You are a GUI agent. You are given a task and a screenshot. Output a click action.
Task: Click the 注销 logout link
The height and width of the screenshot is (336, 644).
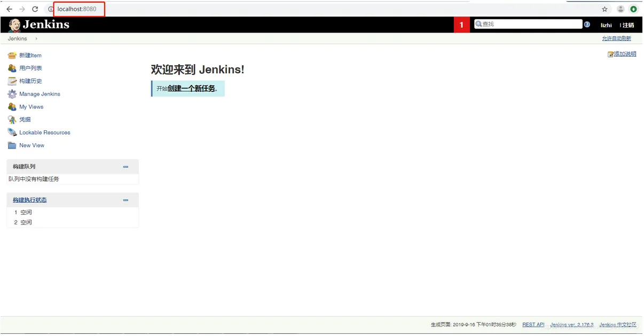pyautogui.click(x=628, y=25)
